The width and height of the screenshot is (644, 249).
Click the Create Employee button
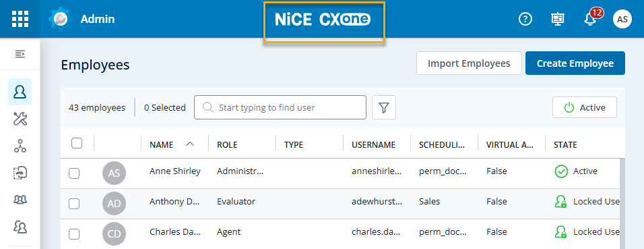(x=575, y=63)
